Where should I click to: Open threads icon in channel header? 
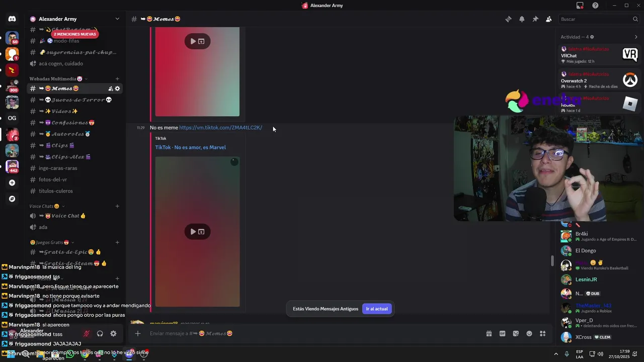[509, 19]
